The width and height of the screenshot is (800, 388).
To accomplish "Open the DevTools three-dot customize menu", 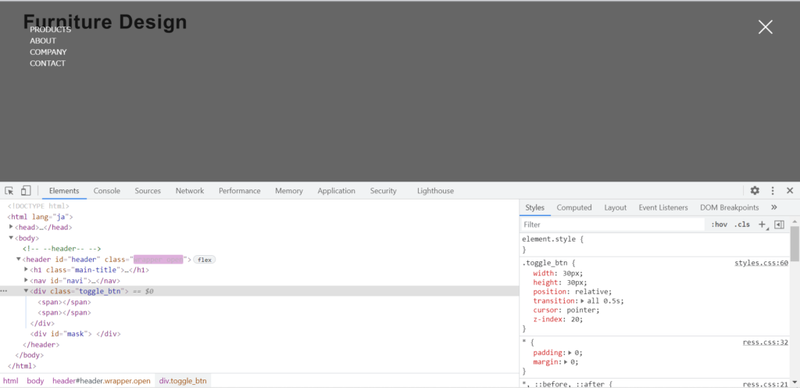I will click(x=772, y=190).
